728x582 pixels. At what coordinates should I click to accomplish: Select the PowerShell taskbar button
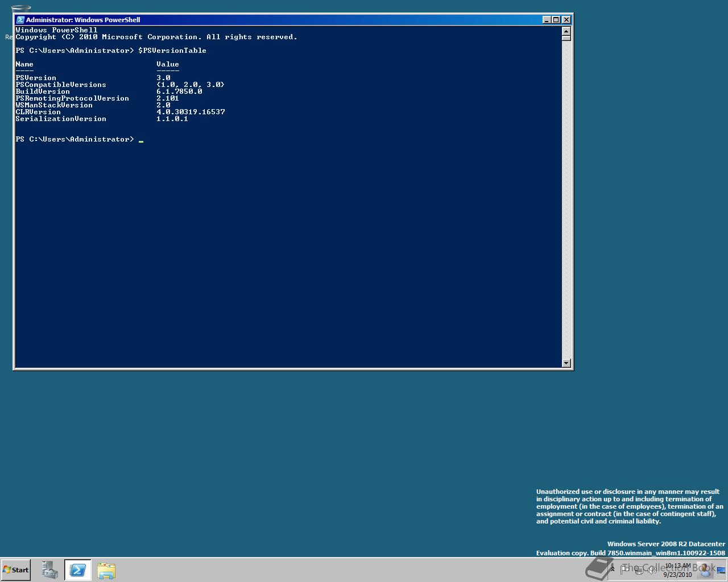(77, 570)
